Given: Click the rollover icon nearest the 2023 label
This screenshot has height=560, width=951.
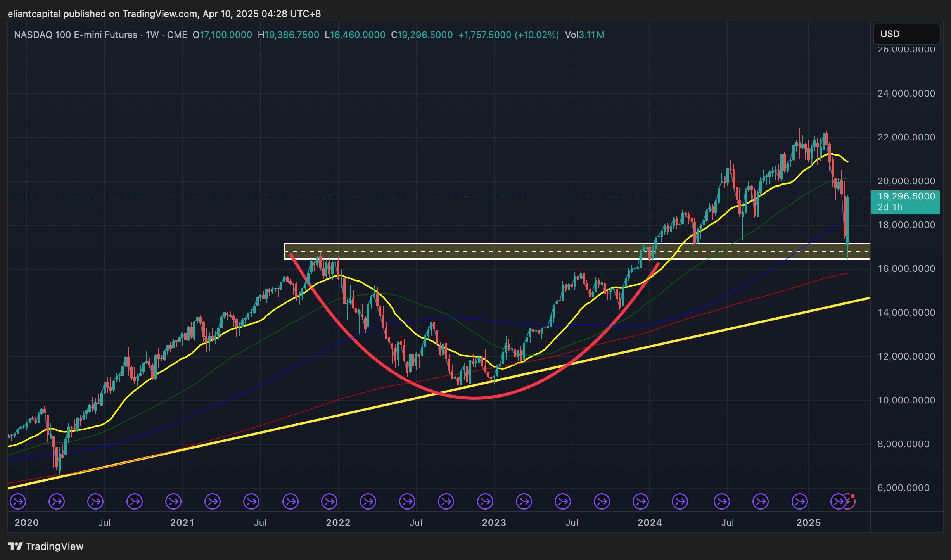Looking at the screenshot, I should [x=485, y=501].
